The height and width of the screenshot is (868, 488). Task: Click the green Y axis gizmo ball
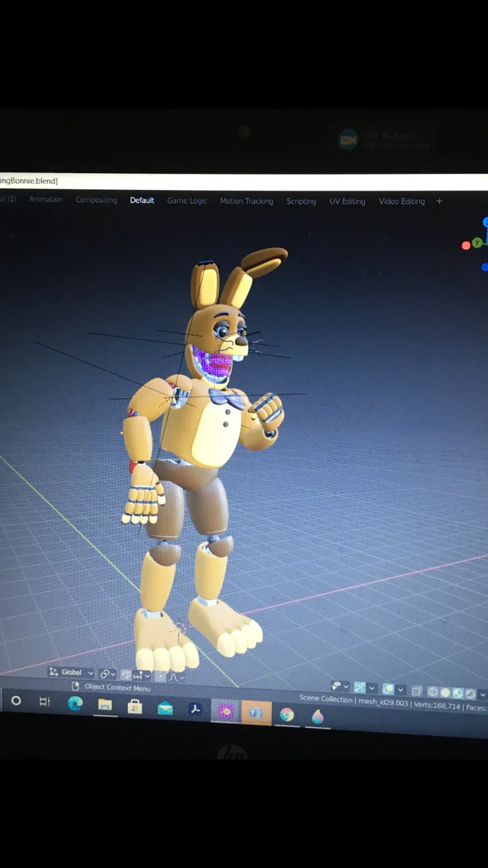click(x=478, y=243)
